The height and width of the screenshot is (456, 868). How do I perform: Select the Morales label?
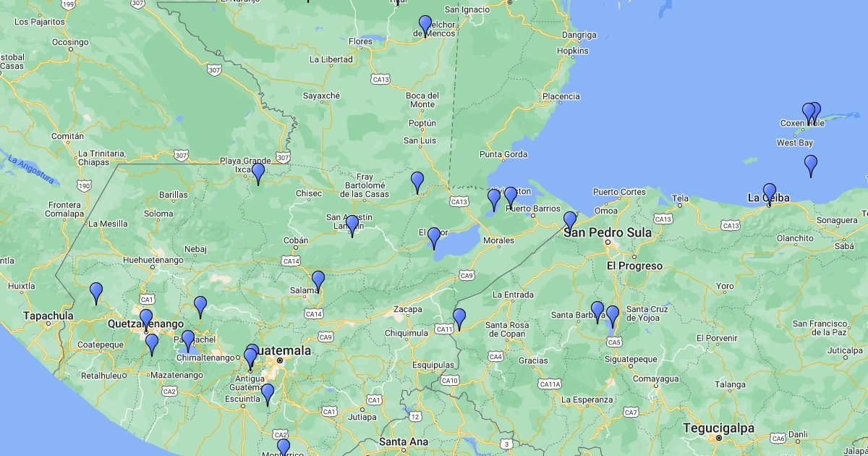(x=498, y=240)
